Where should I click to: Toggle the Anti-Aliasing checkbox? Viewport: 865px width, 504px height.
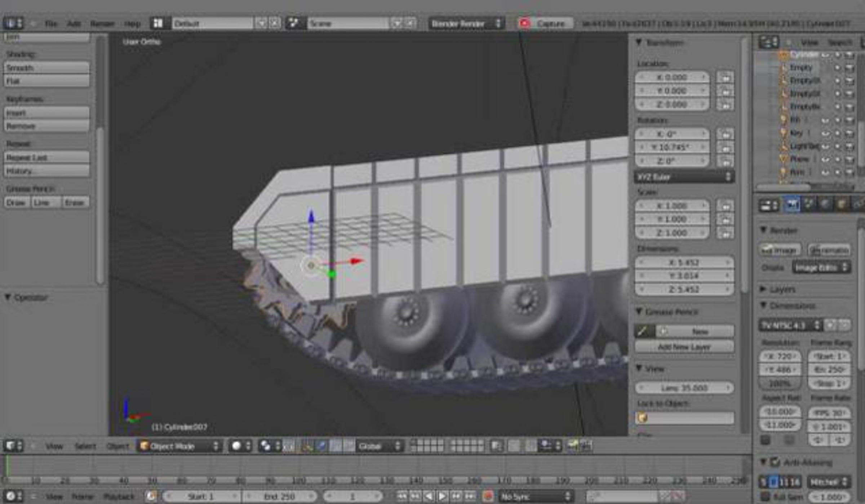(775, 462)
